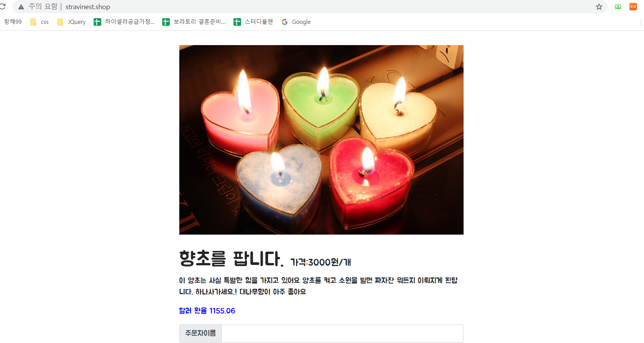This screenshot has height=343, width=644.
Task: Expand the JQuery bookmarks folder
Action: pos(71,22)
